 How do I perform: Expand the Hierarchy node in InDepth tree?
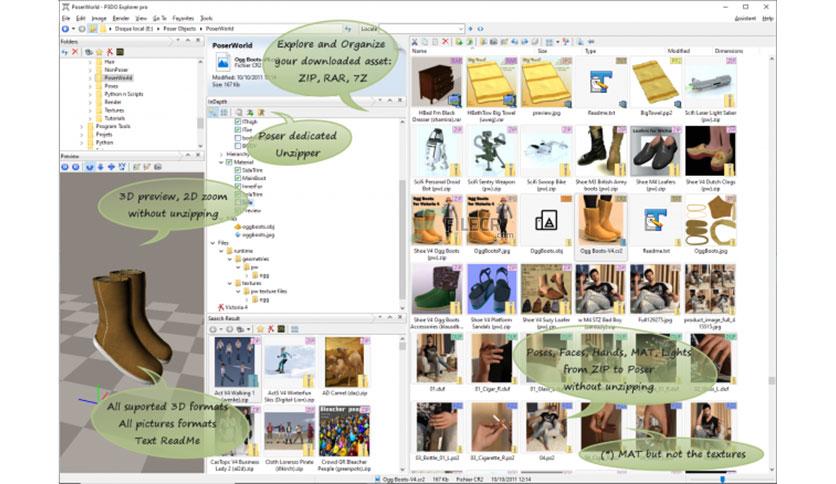[x=222, y=154]
